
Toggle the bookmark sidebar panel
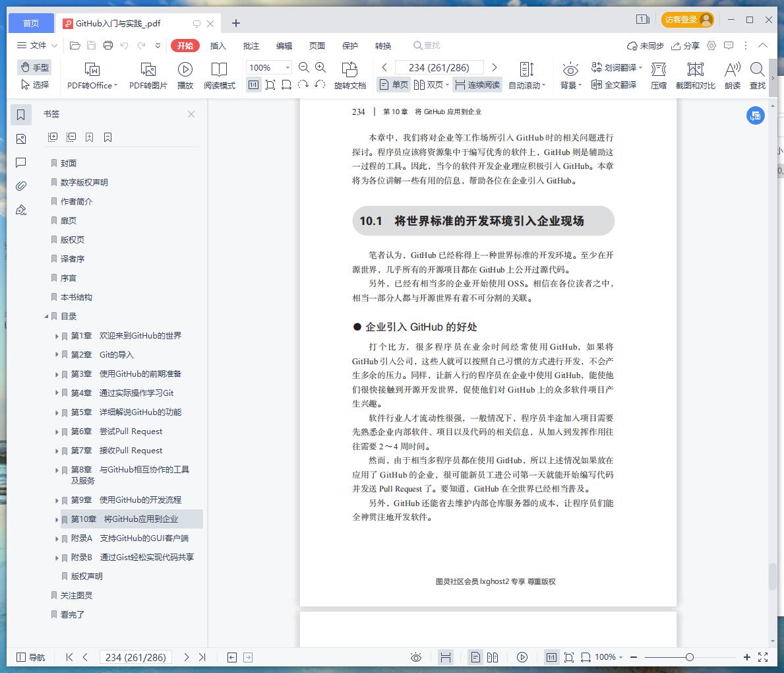coord(21,115)
